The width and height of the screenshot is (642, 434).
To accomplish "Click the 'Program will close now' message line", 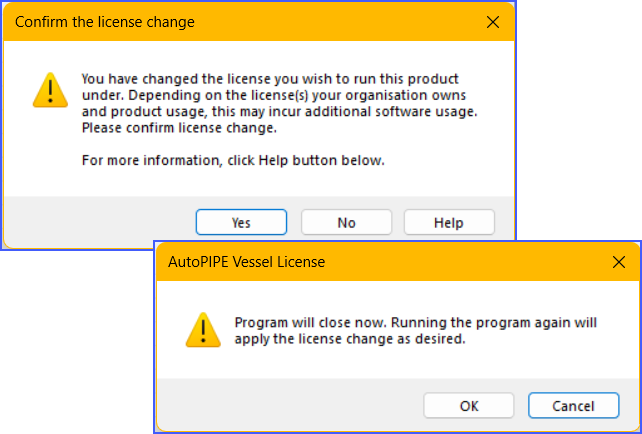I will coord(416,323).
